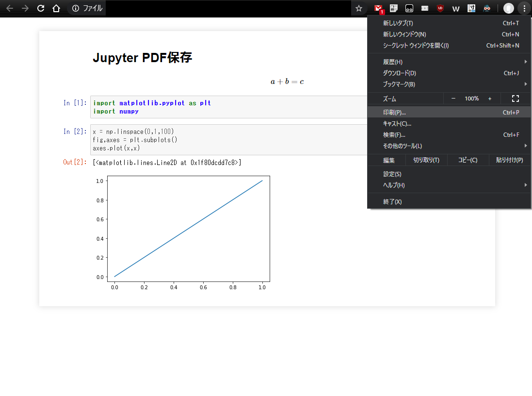Expand the 履歴(H) submenu
Viewport: 532px width, 396px height.
(x=449, y=62)
